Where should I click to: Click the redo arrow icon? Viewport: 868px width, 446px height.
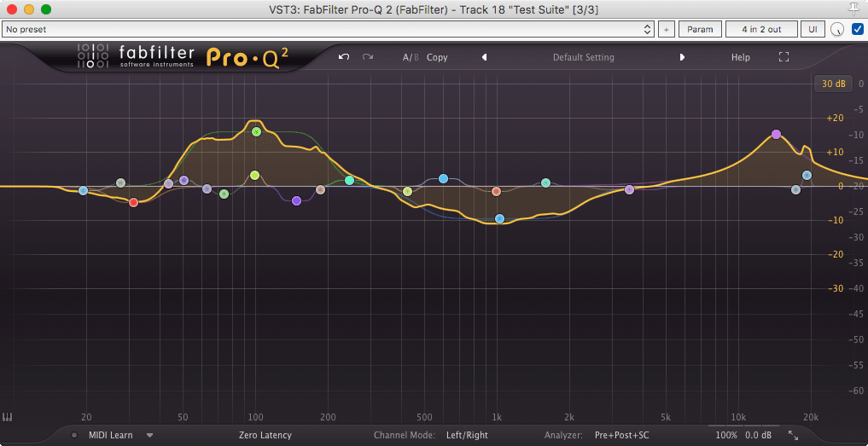[368, 57]
